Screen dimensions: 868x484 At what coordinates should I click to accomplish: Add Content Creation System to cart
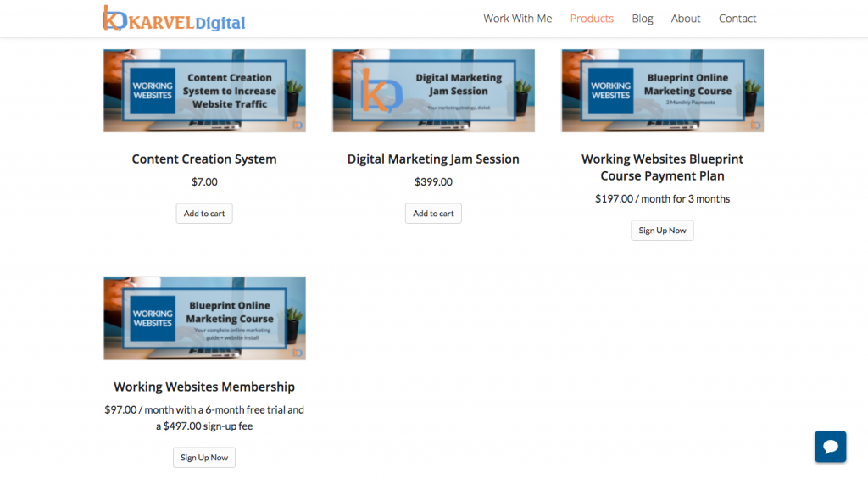[x=204, y=214]
